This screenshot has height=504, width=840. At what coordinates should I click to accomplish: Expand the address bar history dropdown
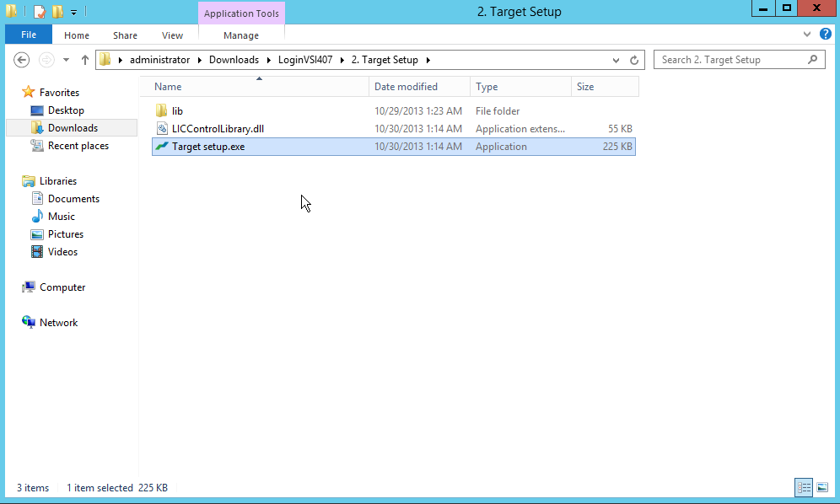pyautogui.click(x=616, y=60)
